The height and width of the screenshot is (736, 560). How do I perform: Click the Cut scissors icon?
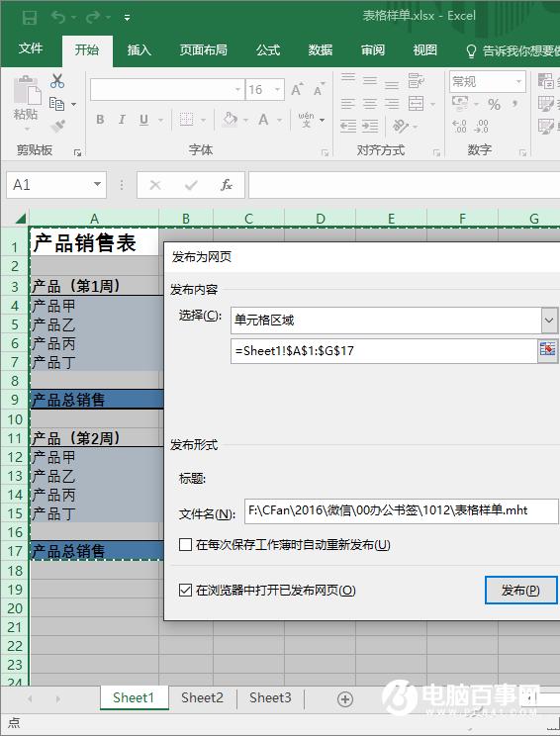pyautogui.click(x=57, y=81)
